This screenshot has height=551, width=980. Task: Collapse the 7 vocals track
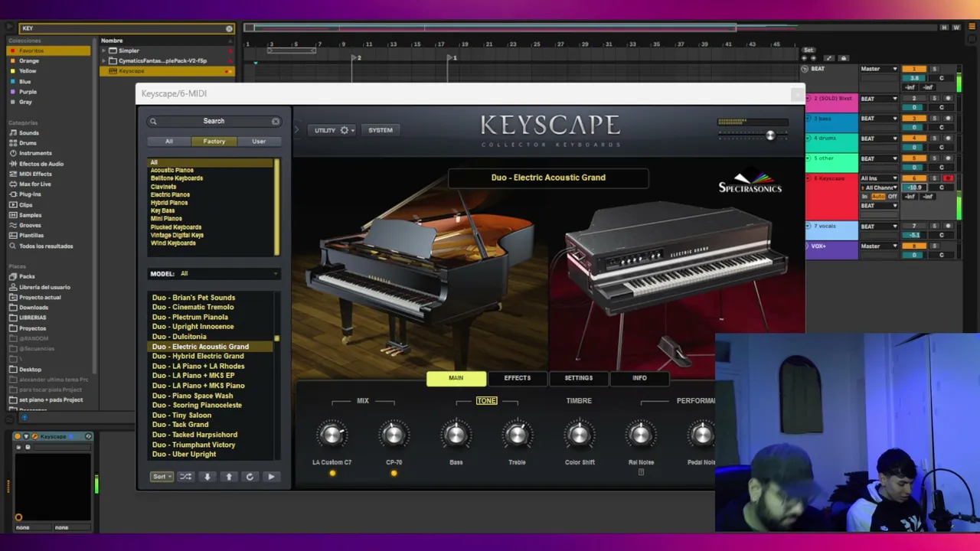tap(808, 227)
